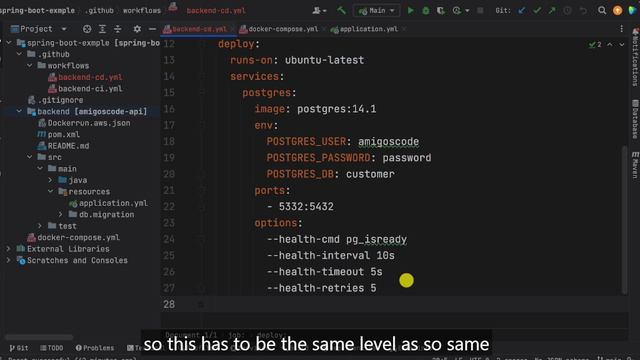Viewport: 640px width, 360px height.
Task: Hide the Project tool window
Action: pos(152,29)
